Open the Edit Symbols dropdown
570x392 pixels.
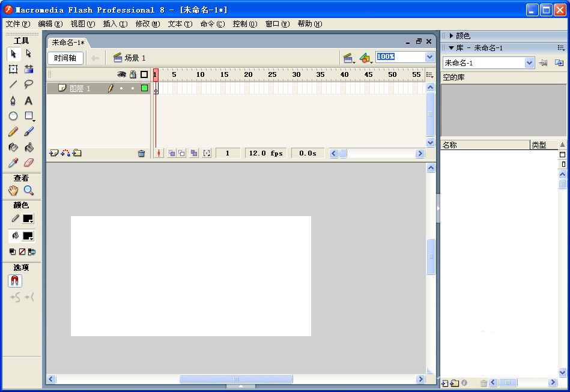point(365,58)
